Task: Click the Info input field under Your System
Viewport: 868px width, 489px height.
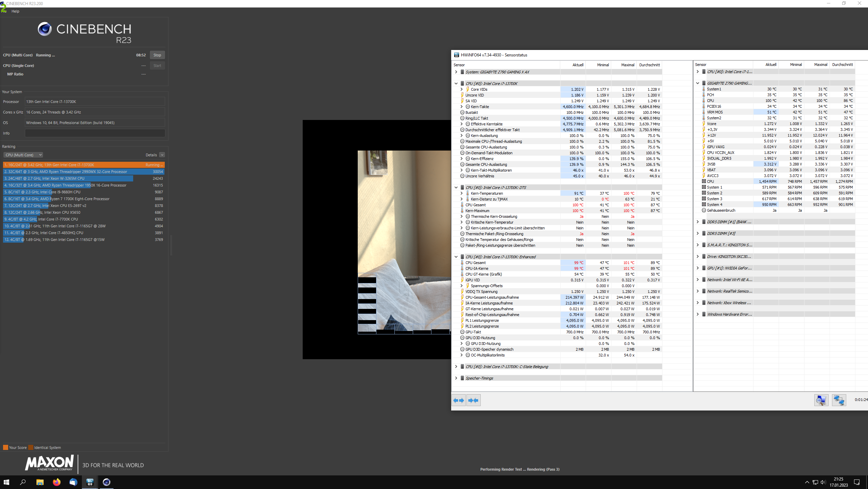Action: coord(95,133)
